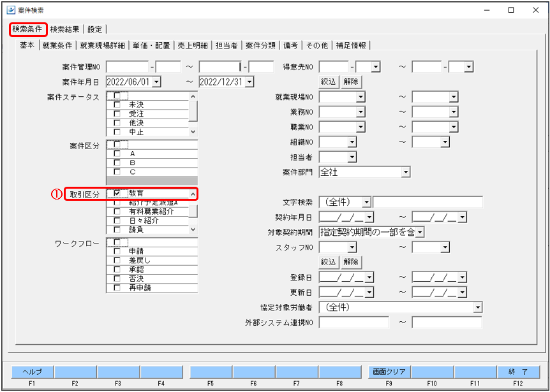This screenshot has height=392, width=550.
Task: Check 案件区分 A checkbox
Action: point(117,154)
